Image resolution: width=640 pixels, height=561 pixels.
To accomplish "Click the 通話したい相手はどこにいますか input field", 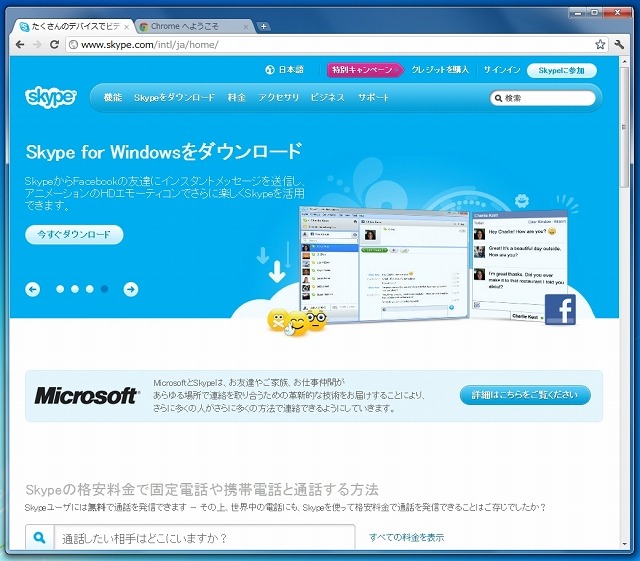I will pos(204,538).
